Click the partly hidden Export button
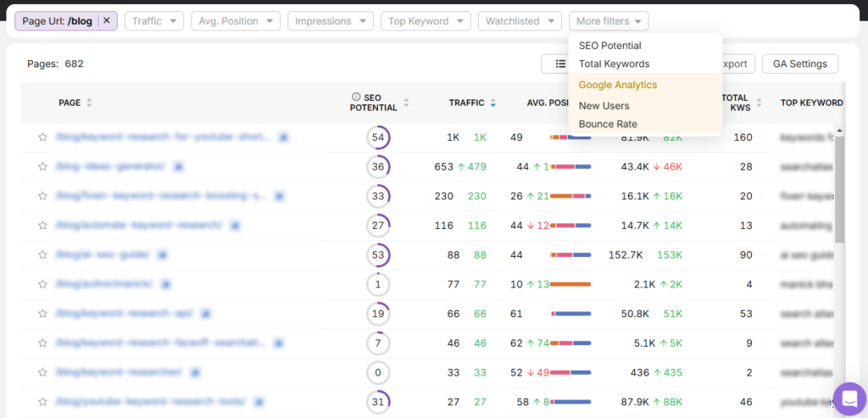Screen dimensions: 868x418 [x=738, y=64]
